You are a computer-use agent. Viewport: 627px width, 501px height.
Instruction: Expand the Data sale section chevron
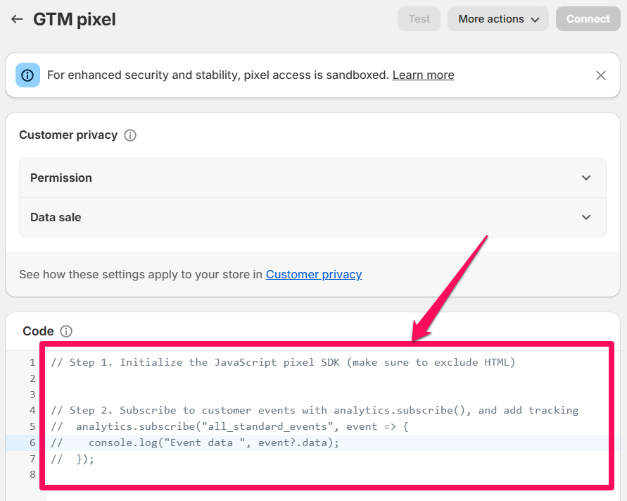(586, 217)
